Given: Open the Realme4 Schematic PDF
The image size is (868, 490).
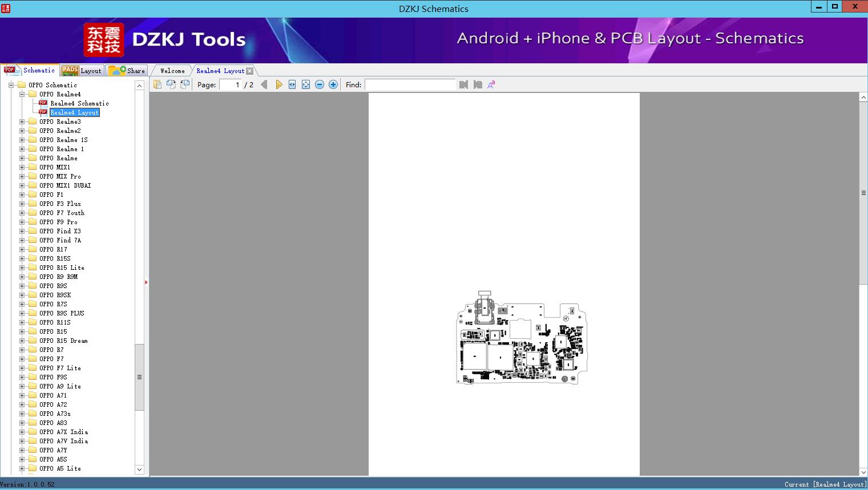Looking at the screenshot, I should (x=79, y=103).
